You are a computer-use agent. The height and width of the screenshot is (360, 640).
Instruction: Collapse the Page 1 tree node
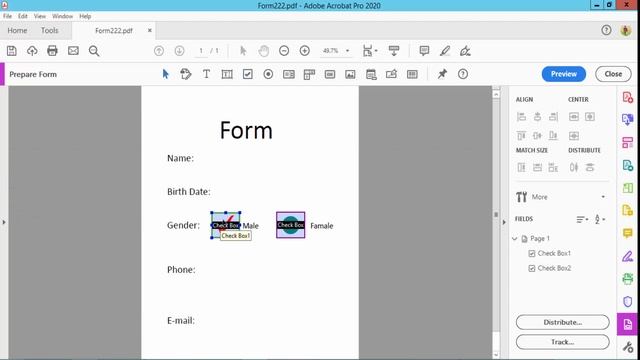[515, 238]
